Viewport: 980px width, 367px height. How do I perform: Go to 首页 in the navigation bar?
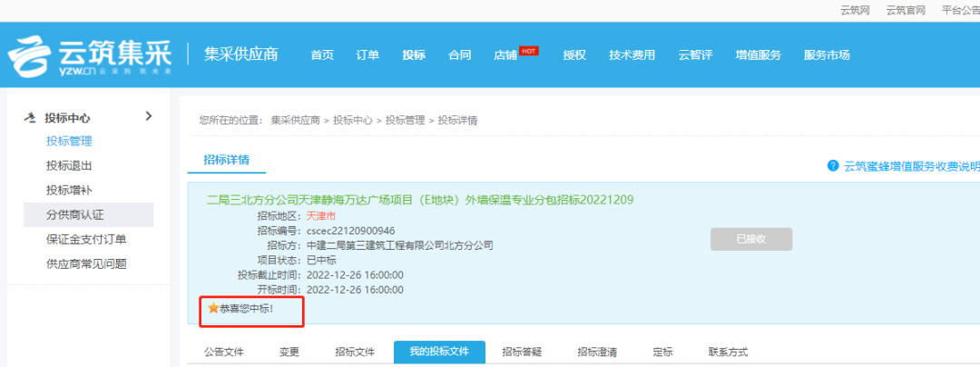coord(322,55)
